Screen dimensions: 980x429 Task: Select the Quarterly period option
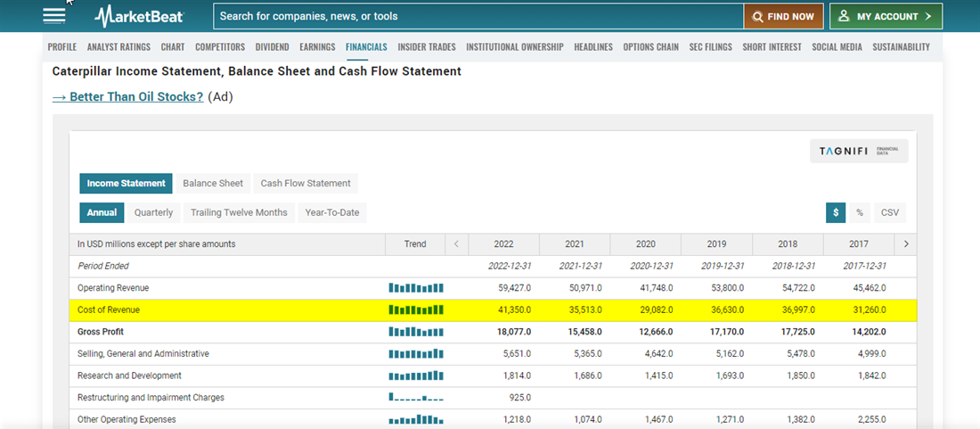(x=153, y=212)
